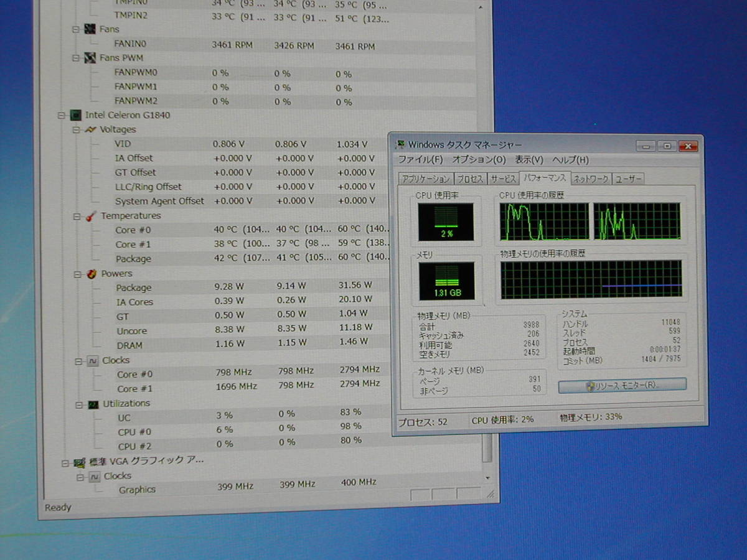
Task: Click the CPU 使用率 2% meter
Action: (x=446, y=222)
